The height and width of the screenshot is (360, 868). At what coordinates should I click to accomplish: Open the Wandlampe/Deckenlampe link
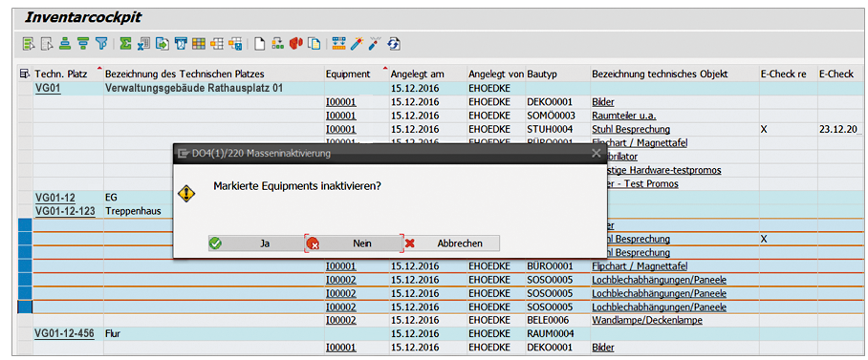coord(647,320)
